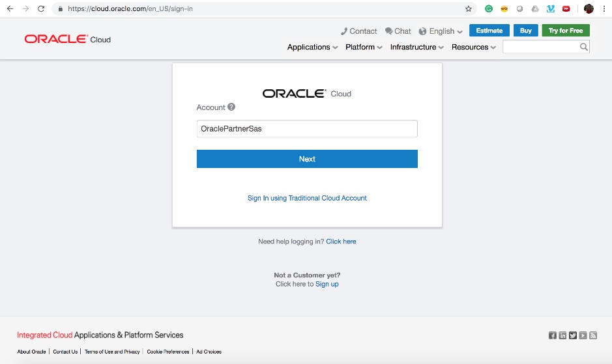Click the red video extension icon

pyautogui.click(x=566, y=8)
